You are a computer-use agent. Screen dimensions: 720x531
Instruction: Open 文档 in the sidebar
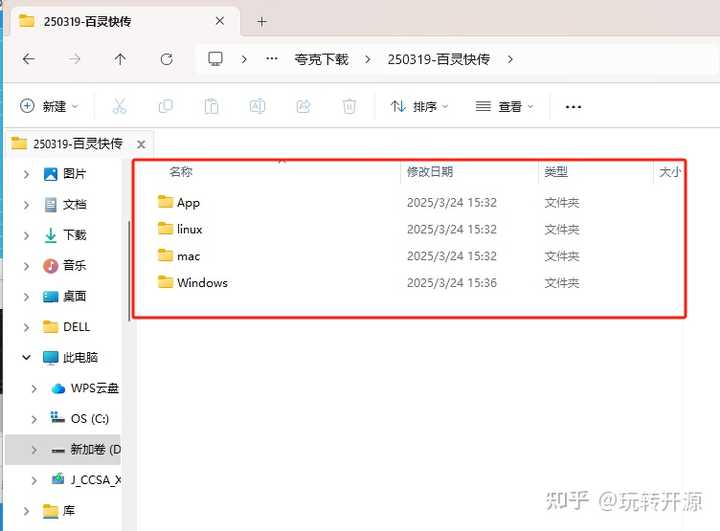pos(74,204)
